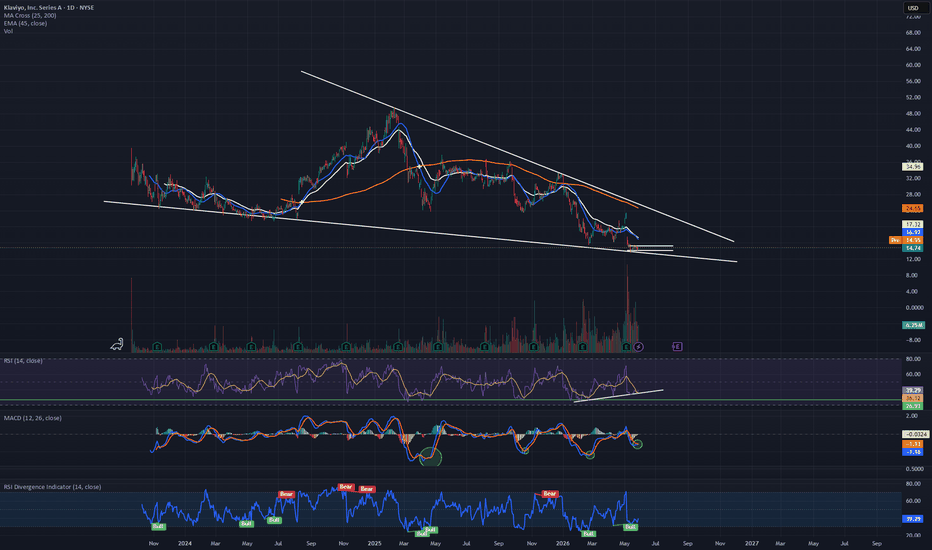Click the purple upcoming earnings E marker
Screen dimensions: 932x550
click(x=677, y=346)
